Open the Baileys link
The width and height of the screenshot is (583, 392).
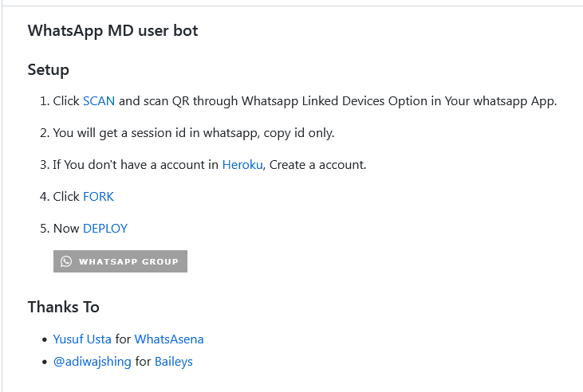click(174, 362)
